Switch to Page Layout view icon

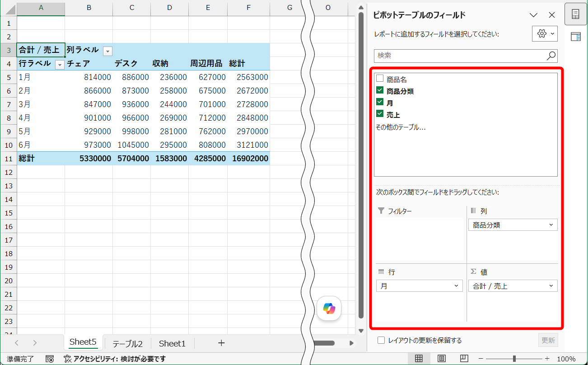[441, 359]
